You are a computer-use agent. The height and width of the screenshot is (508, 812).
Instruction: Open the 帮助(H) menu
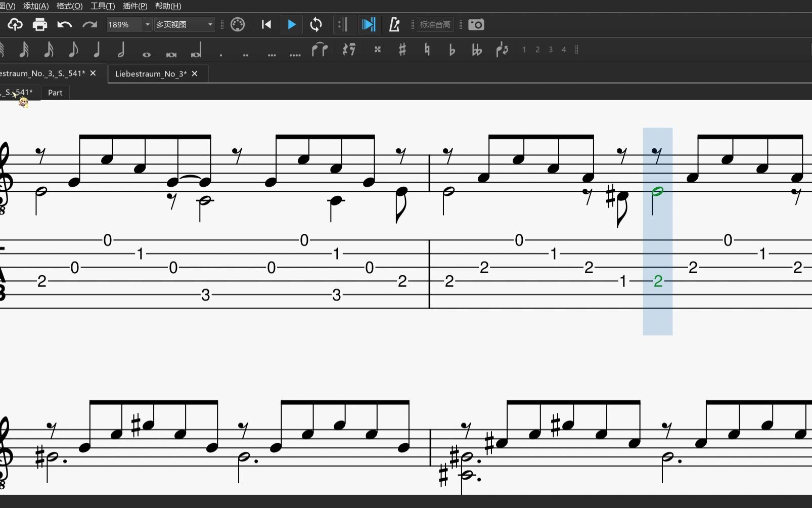coord(168,6)
